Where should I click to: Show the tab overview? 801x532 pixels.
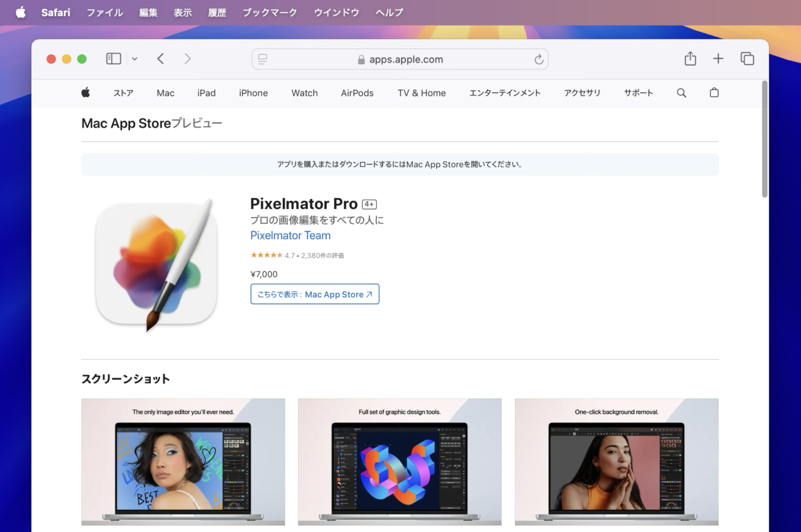tap(747, 59)
